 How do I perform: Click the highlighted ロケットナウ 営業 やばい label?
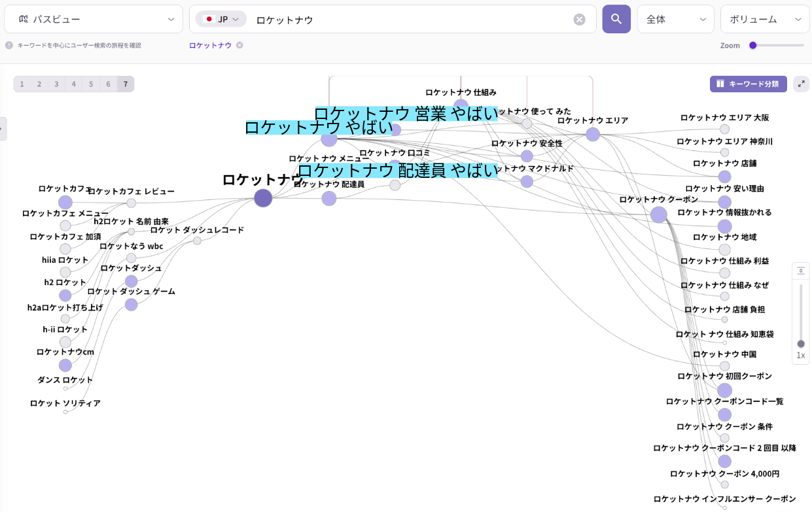click(x=406, y=114)
